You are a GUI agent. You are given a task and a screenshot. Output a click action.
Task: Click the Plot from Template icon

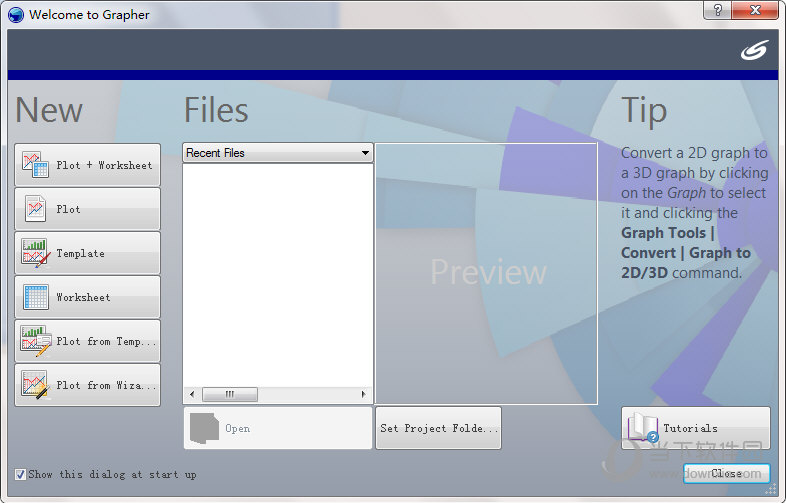(x=36, y=341)
